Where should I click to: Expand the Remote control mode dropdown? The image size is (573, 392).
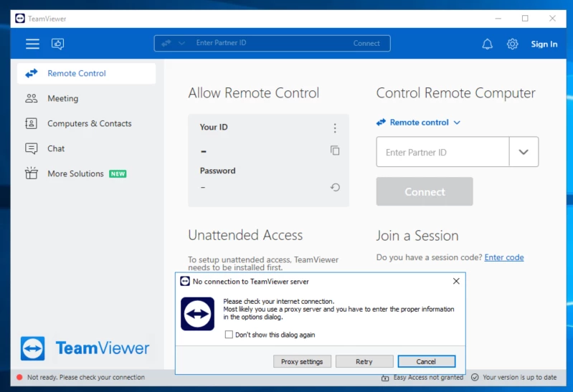[x=457, y=123]
